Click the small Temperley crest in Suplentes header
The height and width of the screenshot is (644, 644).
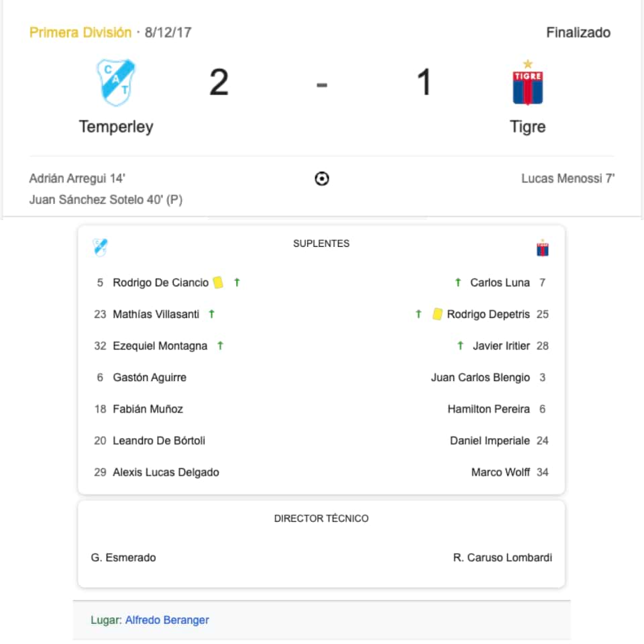coord(100,248)
